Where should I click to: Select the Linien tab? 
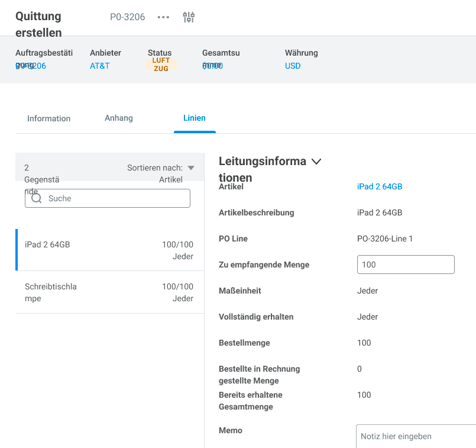pos(195,118)
